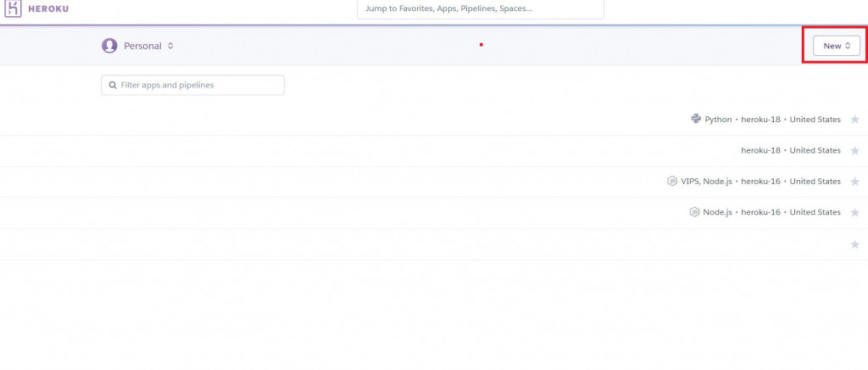Favorite the Python heroku-18 app star
This screenshot has height=370, width=868.
(854, 120)
